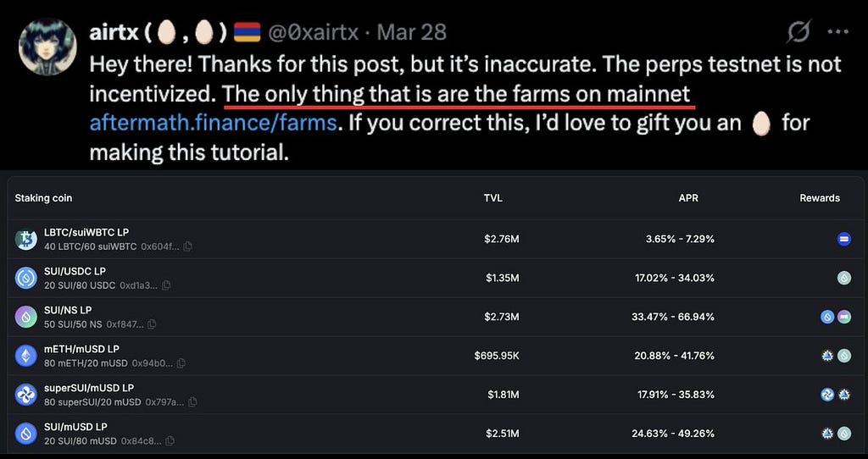This screenshot has height=459, width=868.
Task: Open the superSUI/mUSD LP pool icon
Action: click(26, 395)
